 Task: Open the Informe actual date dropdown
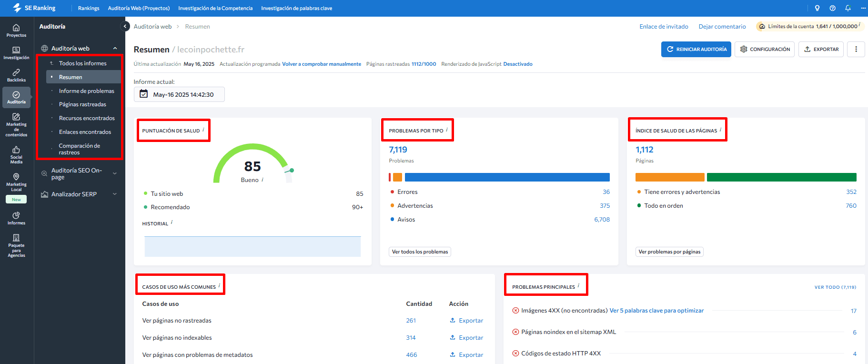(x=179, y=94)
